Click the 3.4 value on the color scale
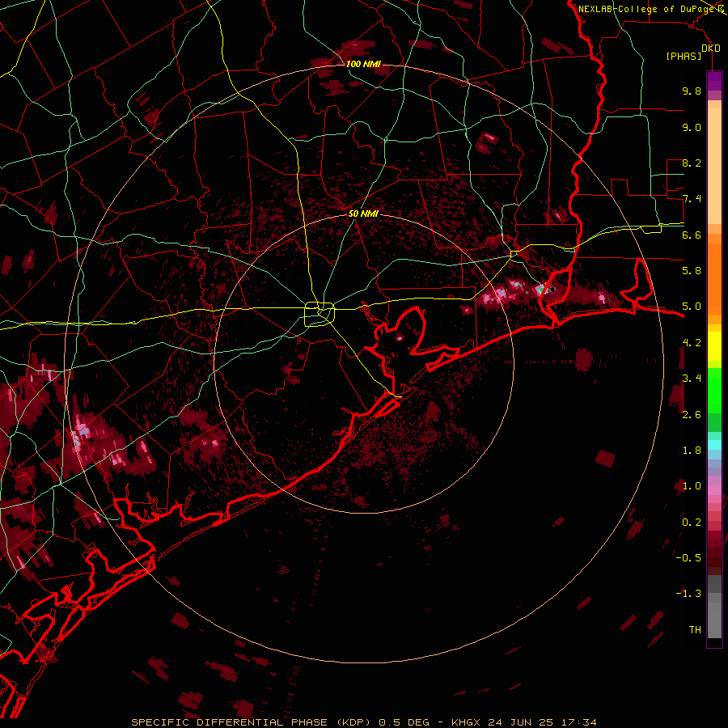The width and height of the screenshot is (728, 728). (x=692, y=379)
